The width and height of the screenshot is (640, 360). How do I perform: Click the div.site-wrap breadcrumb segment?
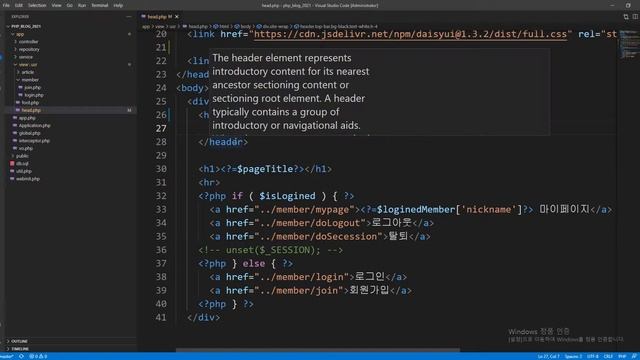pos(275,27)
